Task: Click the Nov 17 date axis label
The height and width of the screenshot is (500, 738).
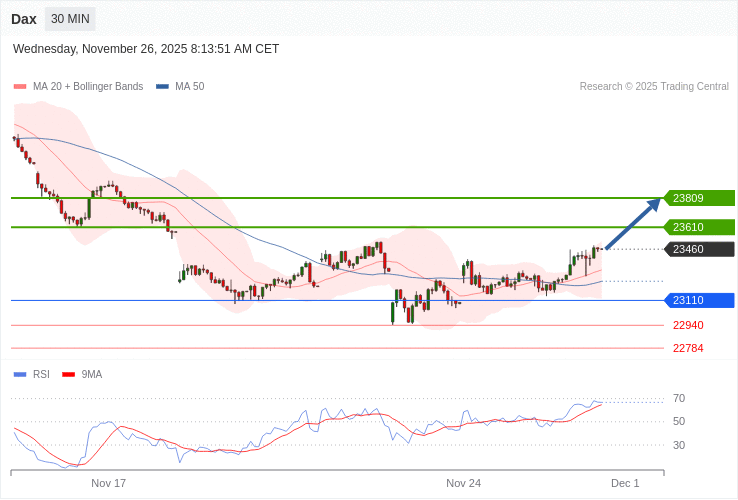Action: 108,483
